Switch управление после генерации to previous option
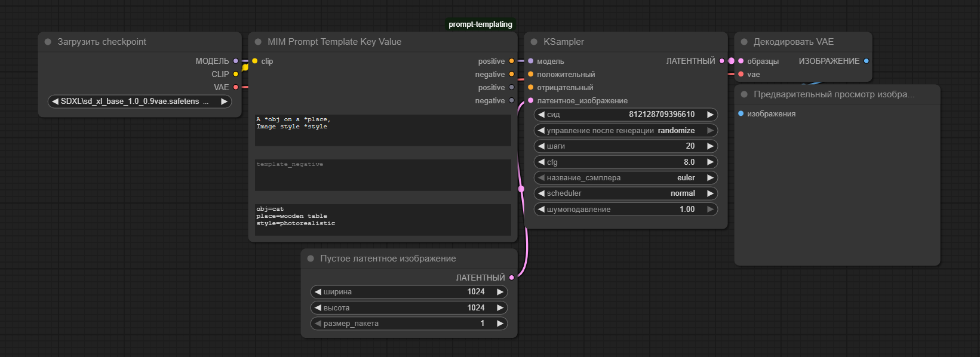 pyautogui.click(x=541, y=130)
